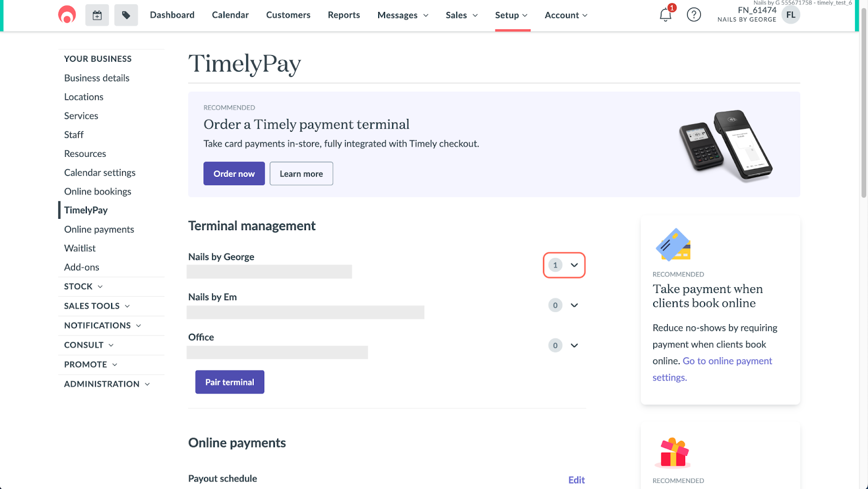
Task: Open Online bookings in sidebar
Action: (x=98, y=192)
